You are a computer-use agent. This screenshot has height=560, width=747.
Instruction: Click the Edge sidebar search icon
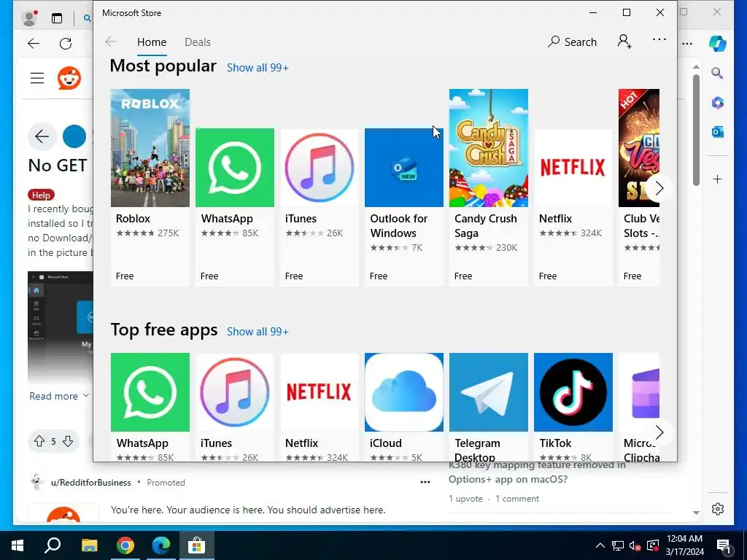[718, 73]
